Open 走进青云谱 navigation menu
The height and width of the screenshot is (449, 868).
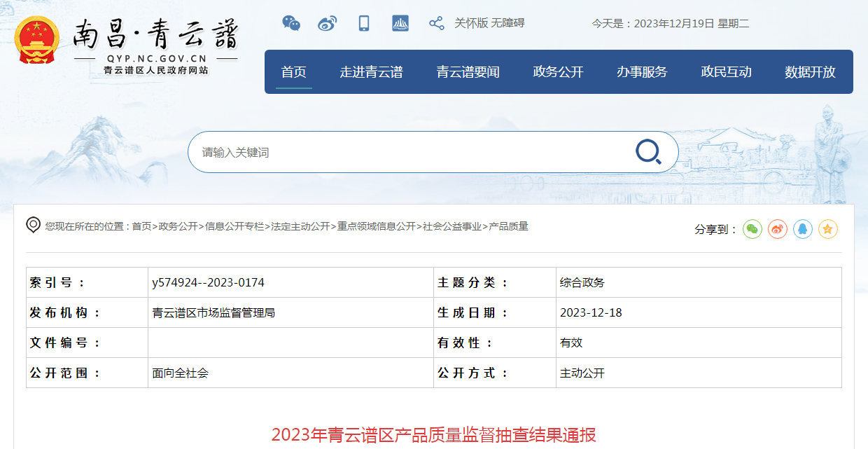click(371, 71)
